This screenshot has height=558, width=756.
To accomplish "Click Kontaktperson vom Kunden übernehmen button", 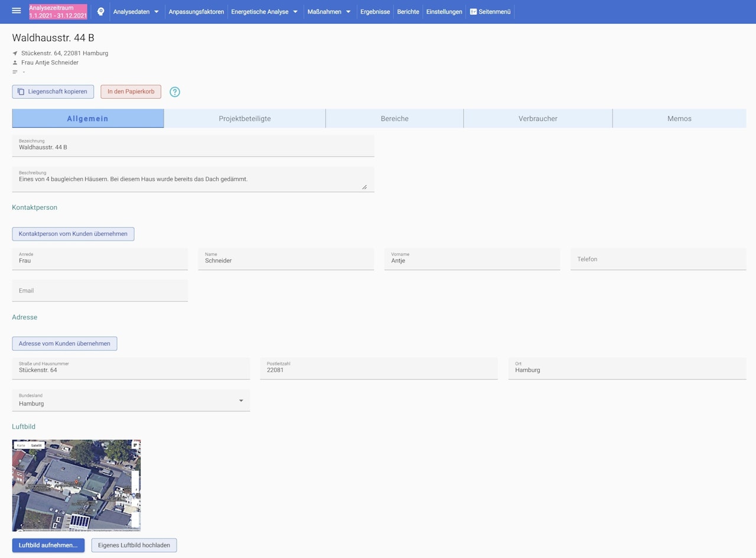I will pos(73,234).
